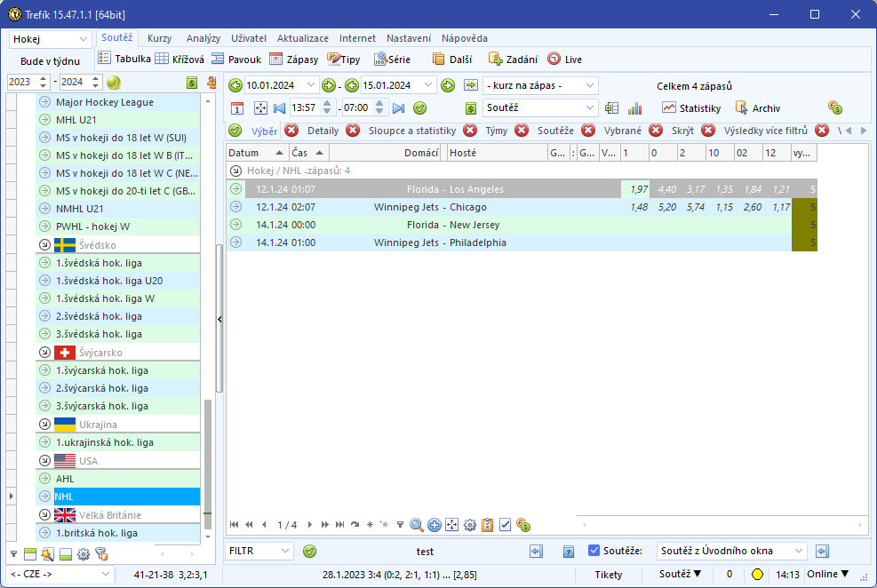
Task: Select the Winnipeg Jets - Chicago match row
Action: 522,207
